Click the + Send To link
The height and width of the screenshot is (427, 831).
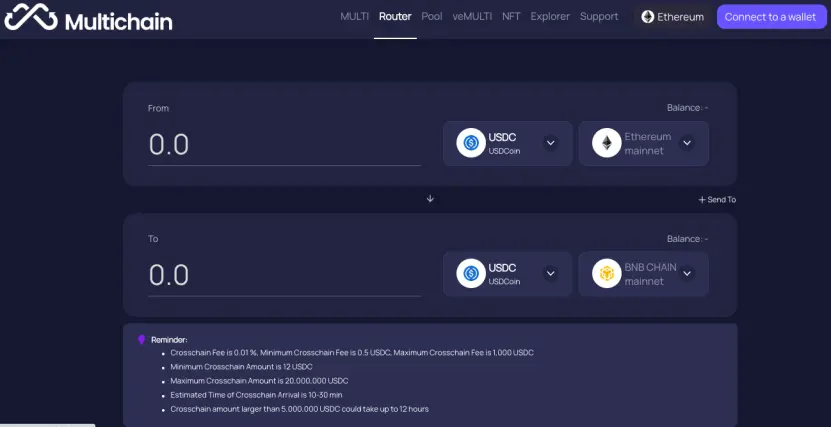(717, 200)
